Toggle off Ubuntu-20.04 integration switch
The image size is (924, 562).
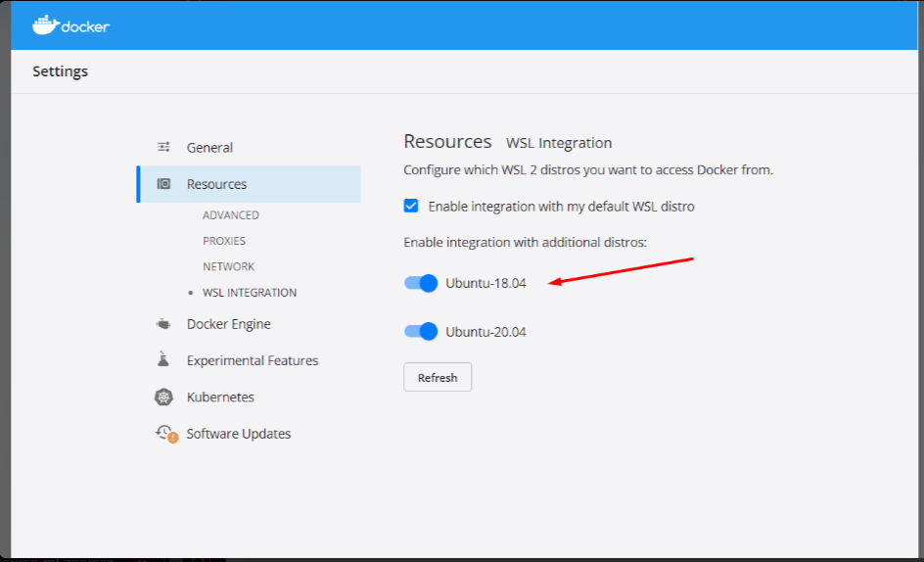(421, 331)
